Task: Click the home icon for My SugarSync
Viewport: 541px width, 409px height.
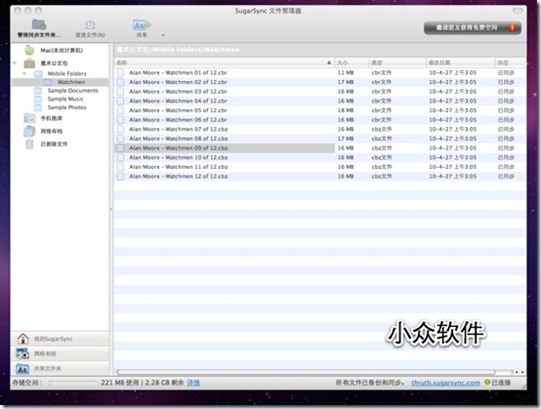Action: coord(23,339)
